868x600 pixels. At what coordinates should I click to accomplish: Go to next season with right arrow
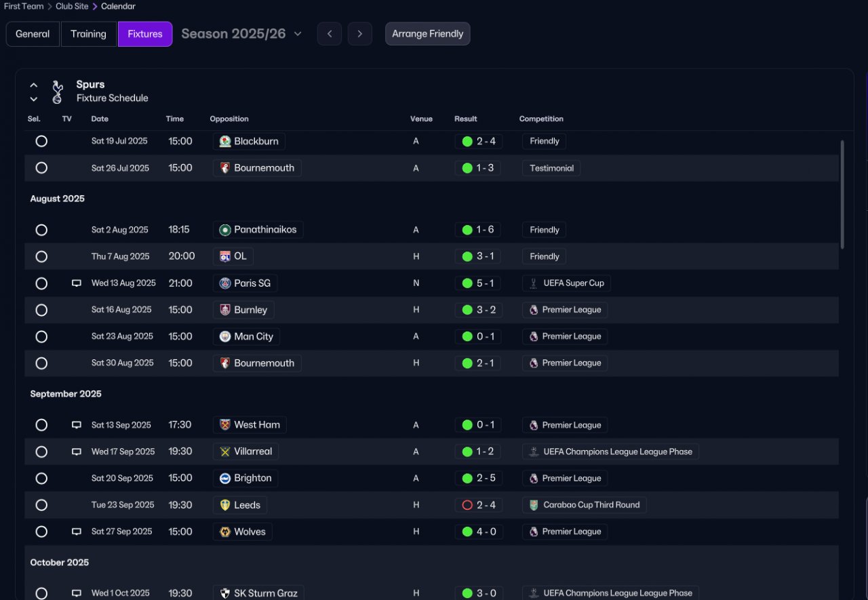pyautogui.click(x=360, y=34)
